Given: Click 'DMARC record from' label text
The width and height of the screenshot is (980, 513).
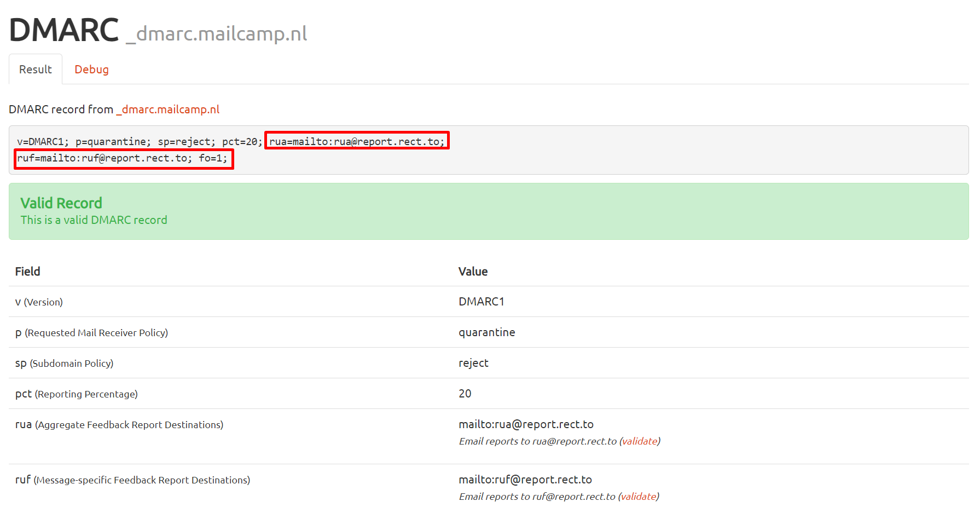Looking at the screenshot, I should pos(61,109).
